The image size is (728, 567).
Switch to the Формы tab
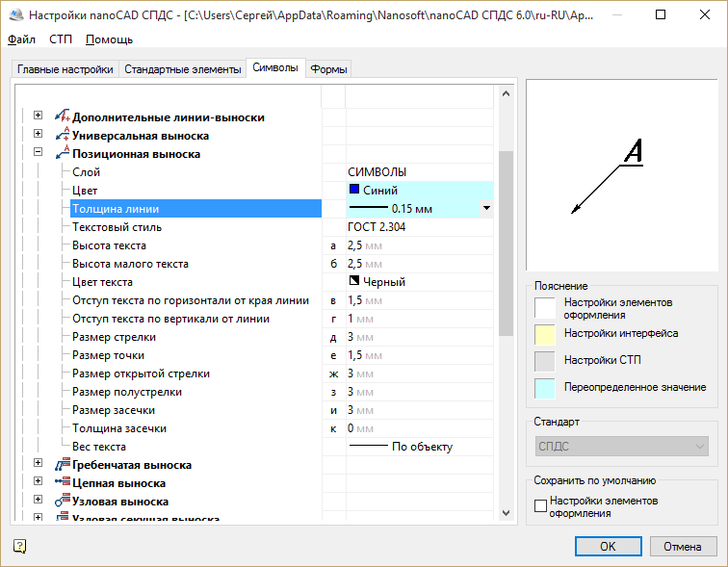328,69
